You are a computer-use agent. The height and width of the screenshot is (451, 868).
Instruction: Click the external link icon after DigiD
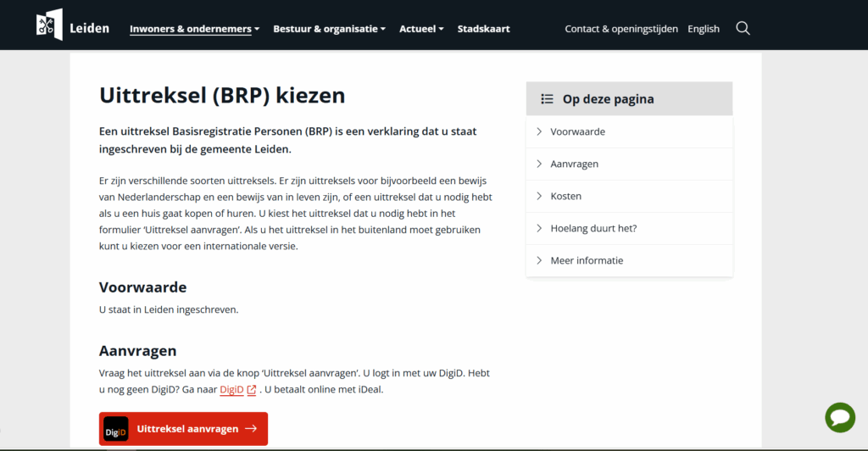tap(252, 390)
